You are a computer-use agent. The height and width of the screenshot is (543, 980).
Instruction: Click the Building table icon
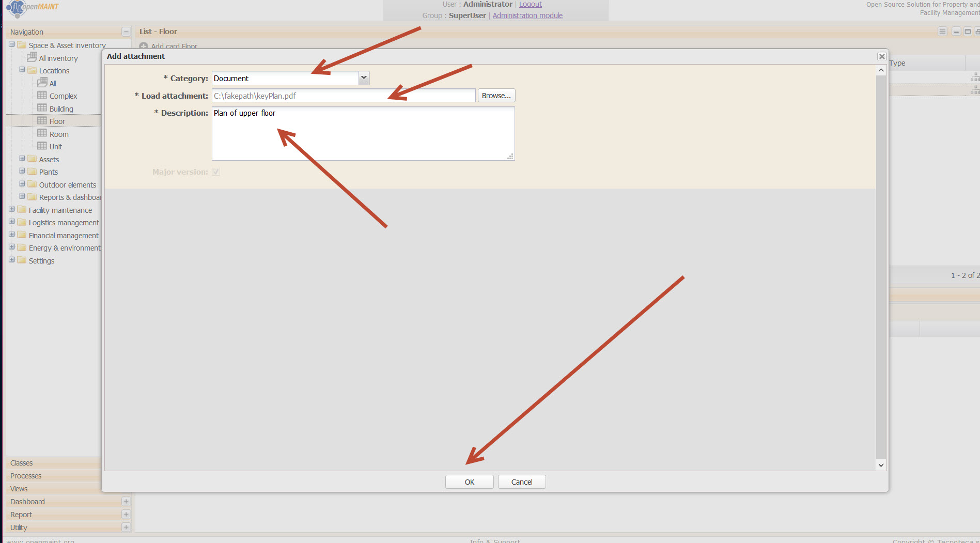tap(42, 108)
